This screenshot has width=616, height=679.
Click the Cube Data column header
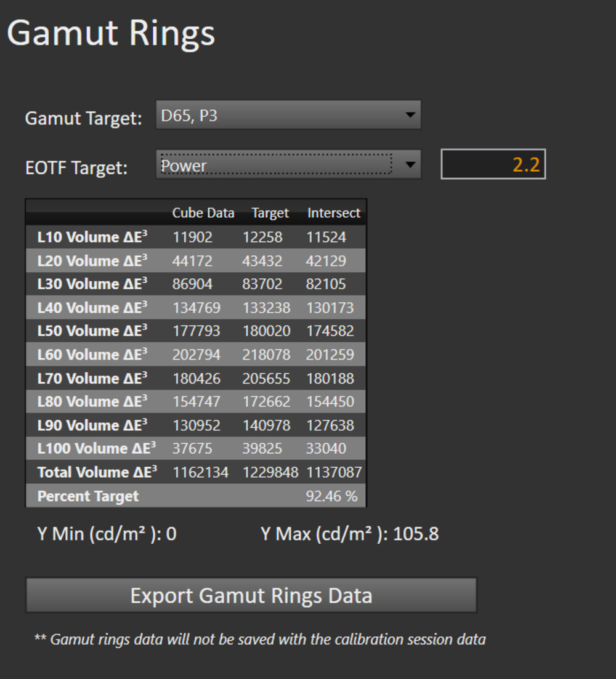pos(203,213)
